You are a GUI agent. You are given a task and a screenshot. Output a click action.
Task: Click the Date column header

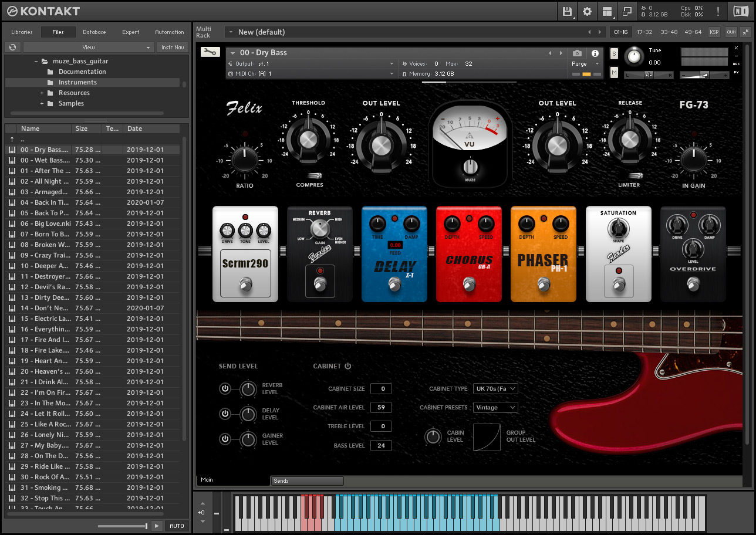click(152, 128)
